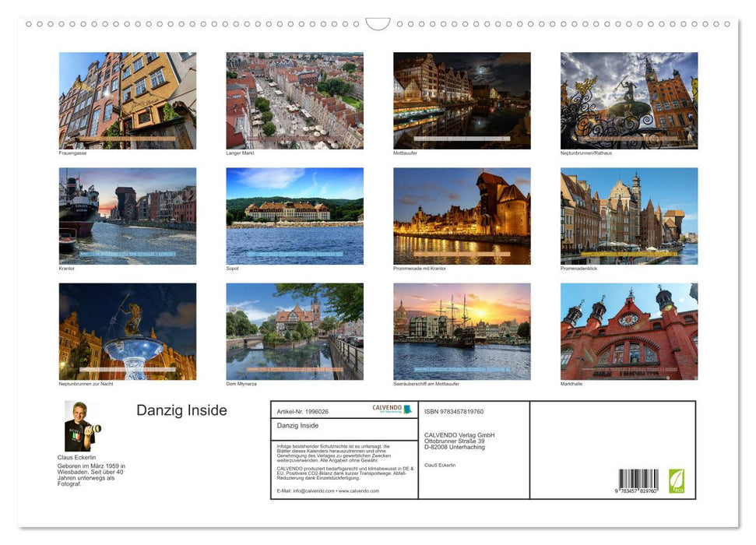View the Sopot coastline photo
Image resolution: width=756 pixels, height=545 pixels.
(296, 215)
